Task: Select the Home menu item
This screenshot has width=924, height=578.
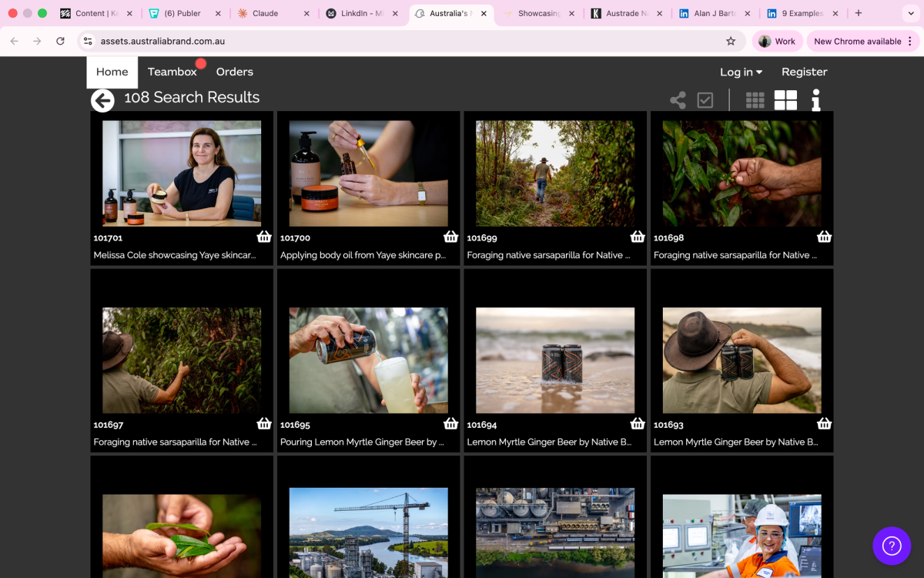Action: point(112,72)
